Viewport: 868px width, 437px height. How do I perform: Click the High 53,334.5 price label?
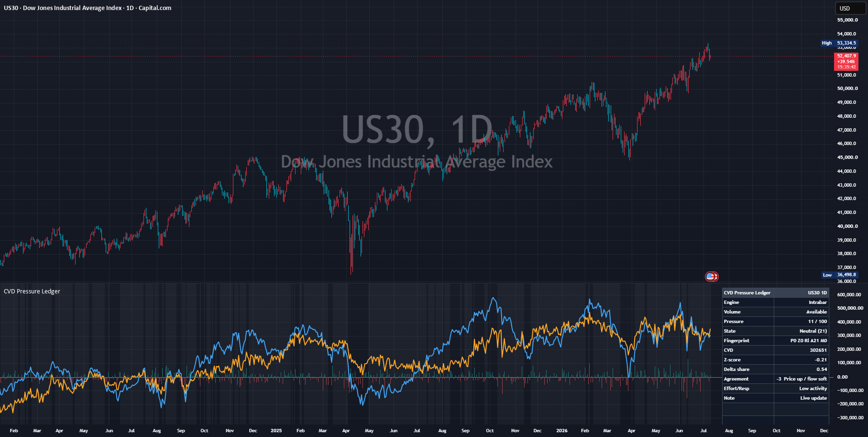(840, 43)
